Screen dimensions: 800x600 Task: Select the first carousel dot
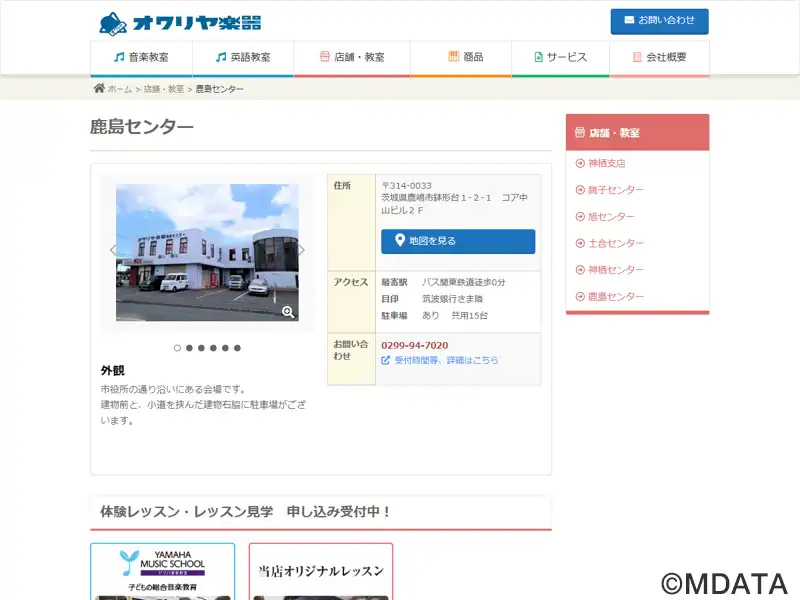(x=177, y=348)
